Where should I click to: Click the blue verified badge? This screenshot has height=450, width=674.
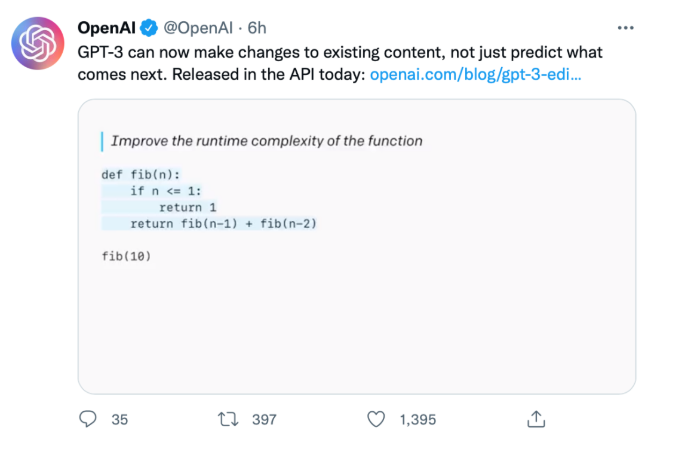146,27
